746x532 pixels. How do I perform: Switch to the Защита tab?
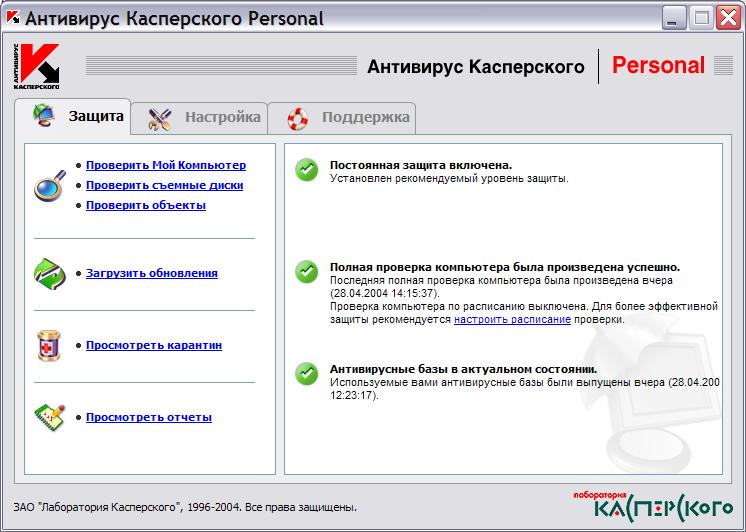72,116
